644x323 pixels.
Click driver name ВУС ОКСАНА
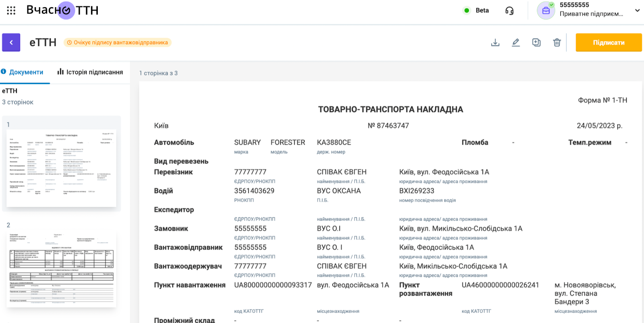[x=339, y=191]
